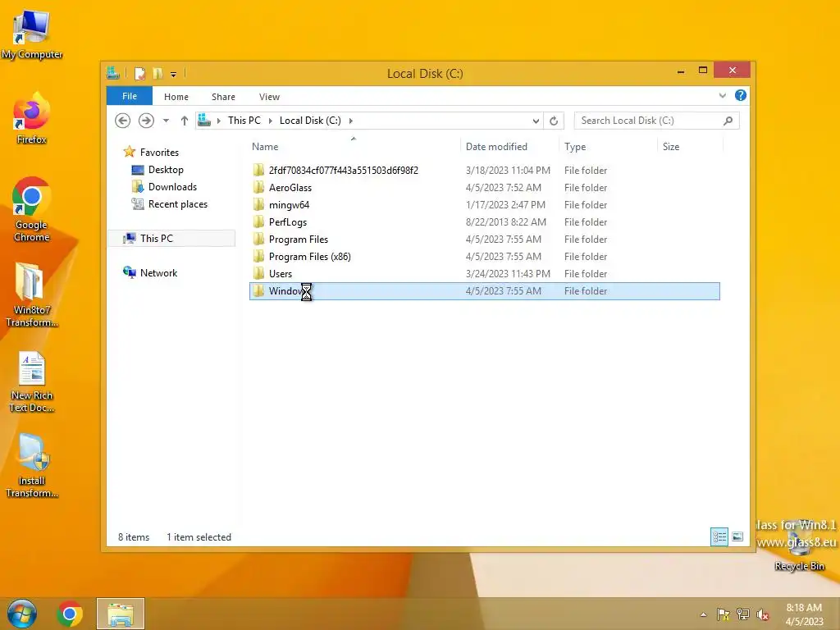Click the muted volume tray icon
840x630 pixels.
(763, 614)
